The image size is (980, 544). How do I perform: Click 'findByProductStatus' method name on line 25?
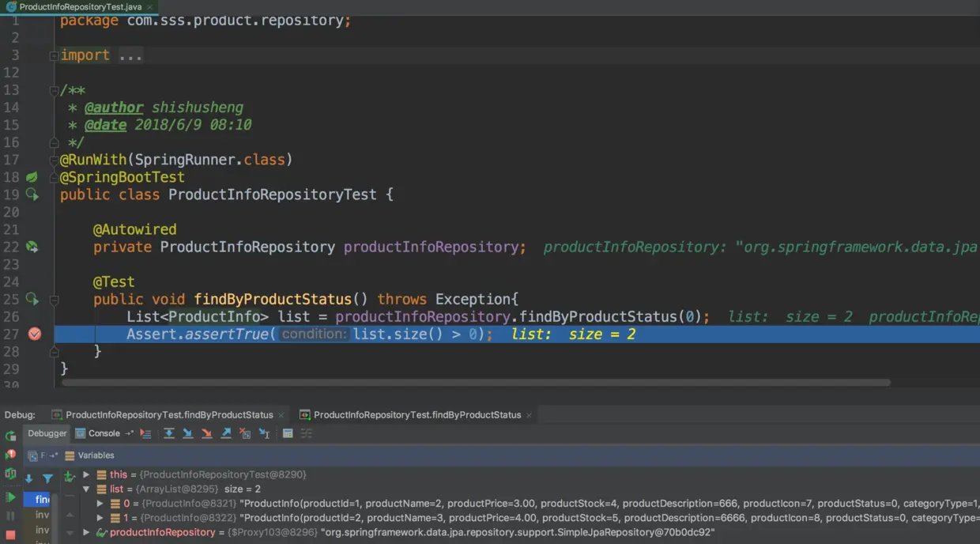click(273, 299)
